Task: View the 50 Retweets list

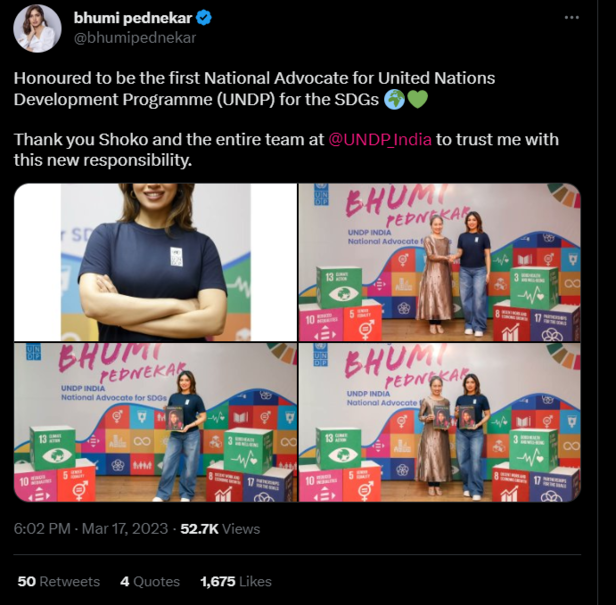Action: click(59, 581)
